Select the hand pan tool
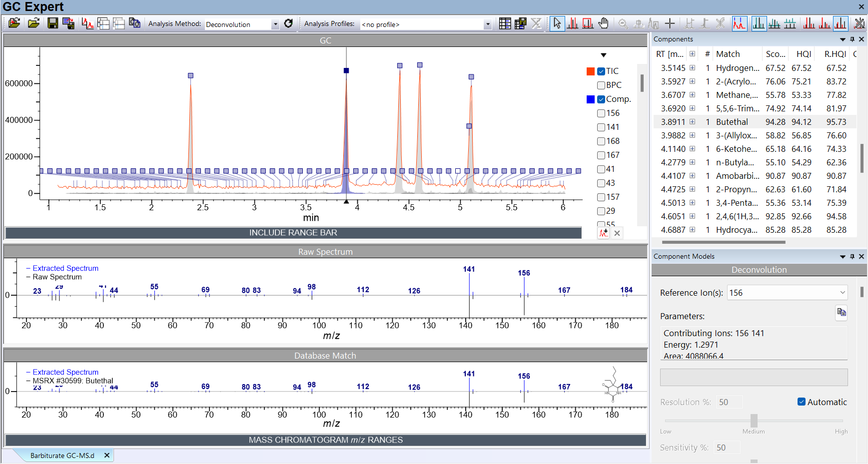The width and height of the screenshot is (868, 464). pos(604,23)
